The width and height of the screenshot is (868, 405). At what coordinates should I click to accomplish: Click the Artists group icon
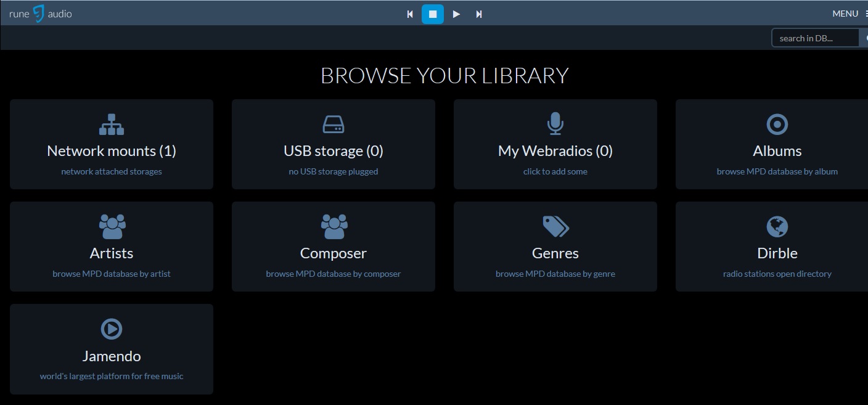point(112,227)
